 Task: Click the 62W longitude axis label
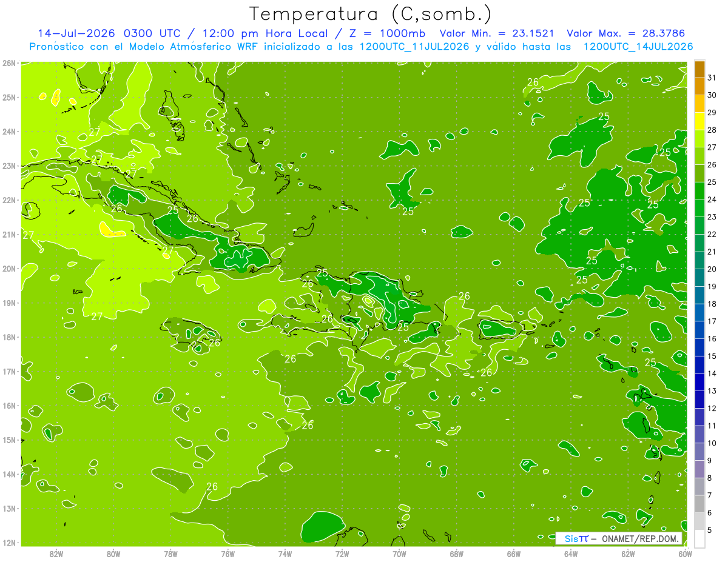(628, 554)
